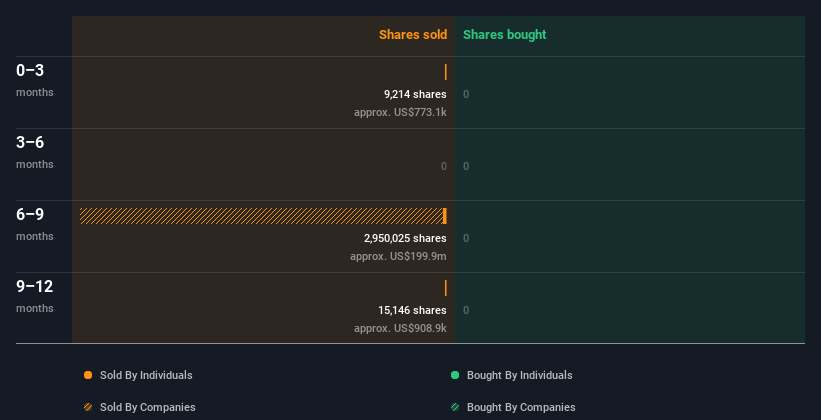The image size is (821, 420).
Task: Toggle the Sold By Companies legend label
Action: [148, 407]
